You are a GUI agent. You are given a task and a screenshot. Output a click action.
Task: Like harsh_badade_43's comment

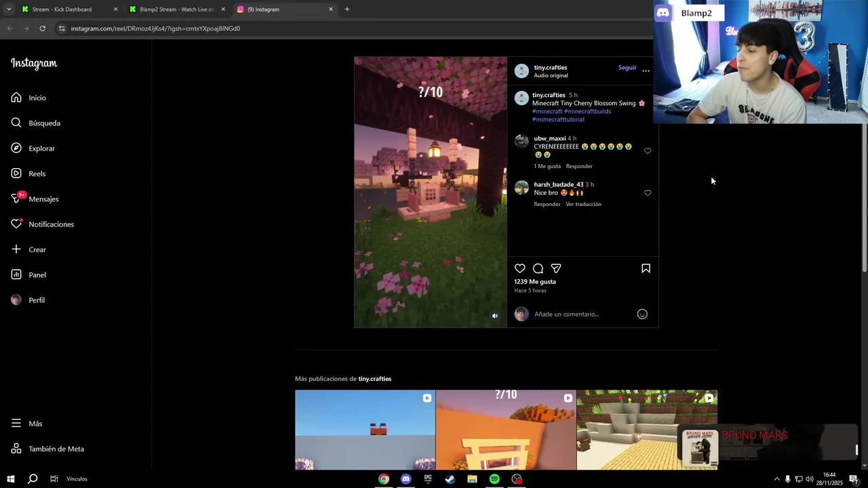648,193
